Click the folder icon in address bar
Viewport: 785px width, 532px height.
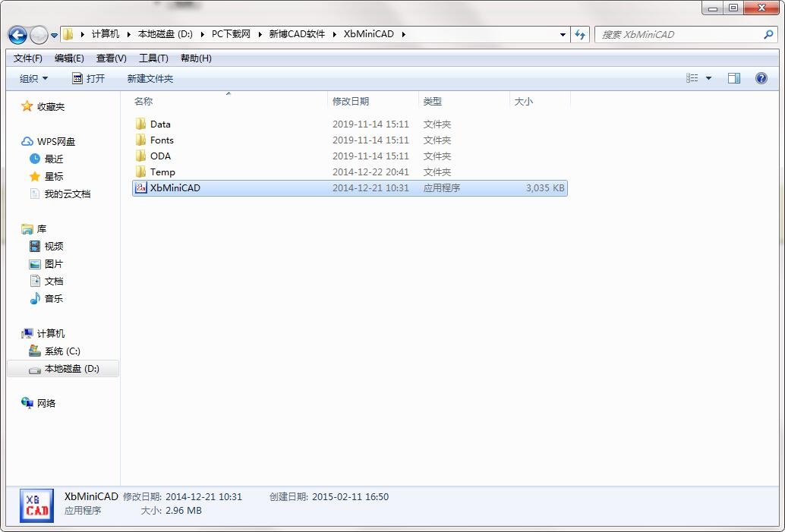tap(68, 34)
